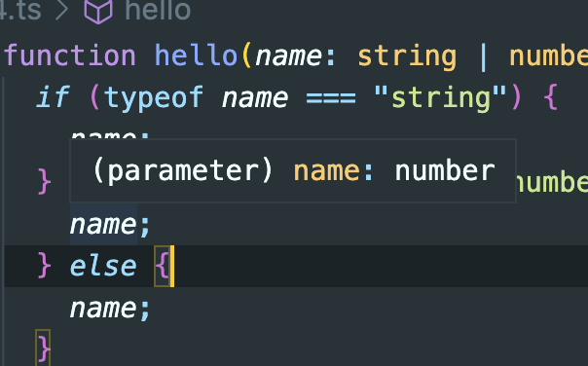
Task: Click the pipe union operator between types
Action: 483,56
